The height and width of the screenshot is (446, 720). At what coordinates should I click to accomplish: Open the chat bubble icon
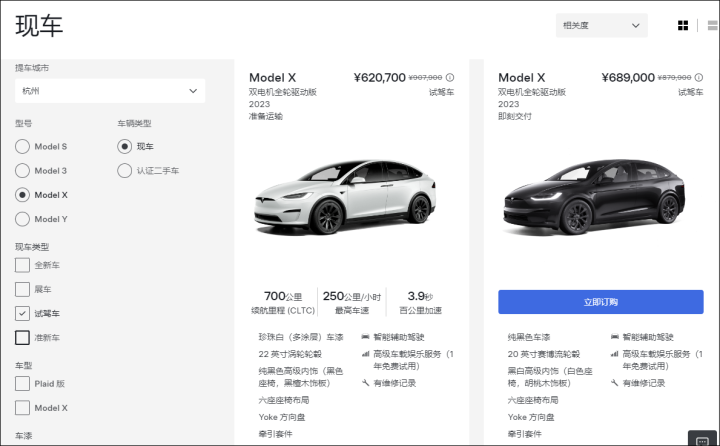click(x=701, y=437)
